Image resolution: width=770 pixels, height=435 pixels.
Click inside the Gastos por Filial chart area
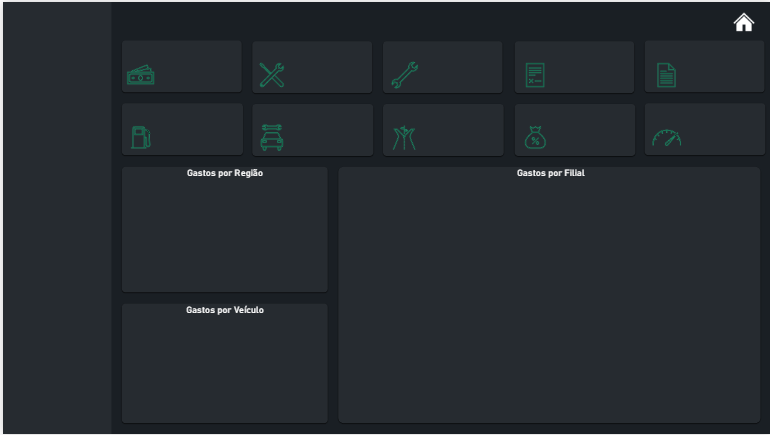pos(550,300)
